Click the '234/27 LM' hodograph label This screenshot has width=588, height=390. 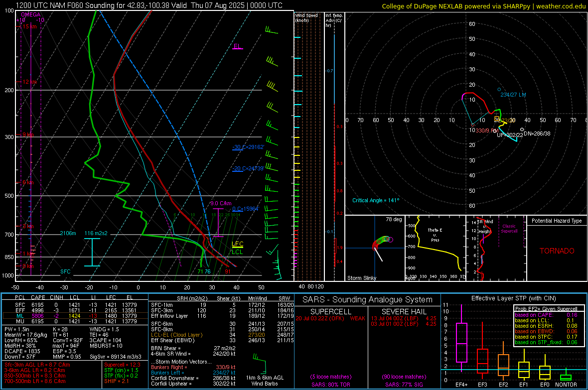513,95
